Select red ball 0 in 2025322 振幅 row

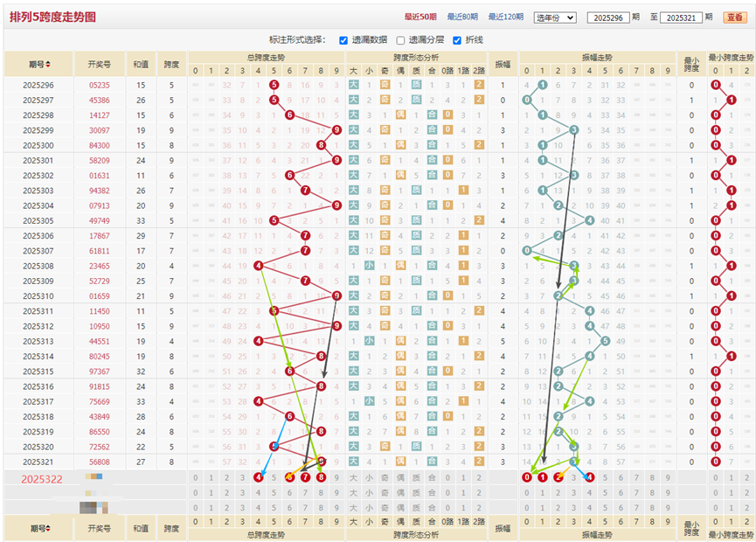(x=527, y=477)
